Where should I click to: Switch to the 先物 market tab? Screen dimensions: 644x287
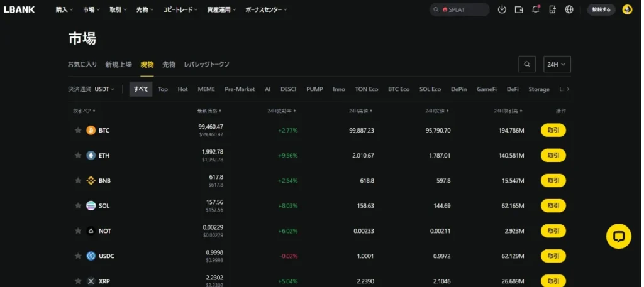click(169, 64)
